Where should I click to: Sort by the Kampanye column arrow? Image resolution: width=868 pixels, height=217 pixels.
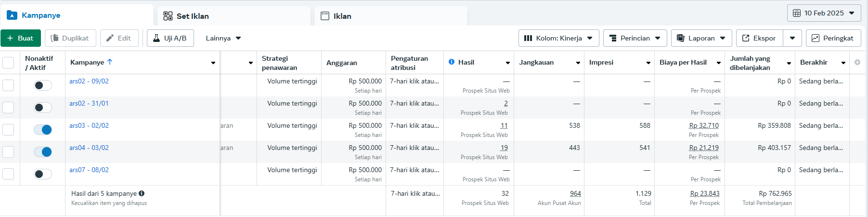(x=110, y=62)
